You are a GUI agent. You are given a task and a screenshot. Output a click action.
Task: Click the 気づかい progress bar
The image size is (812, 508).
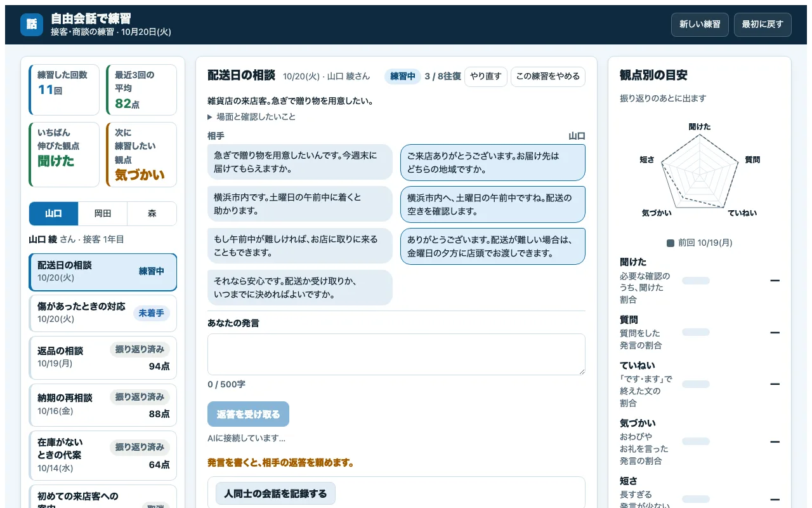696,441
